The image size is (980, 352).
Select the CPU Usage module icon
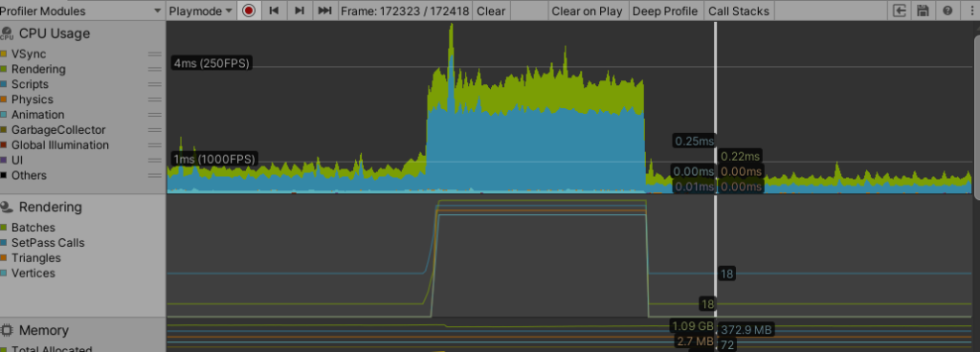tap(8, 33)
